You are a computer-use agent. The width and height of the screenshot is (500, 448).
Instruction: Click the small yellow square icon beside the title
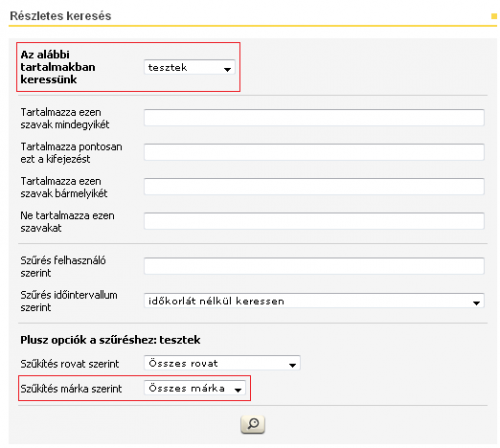(494, 16)
